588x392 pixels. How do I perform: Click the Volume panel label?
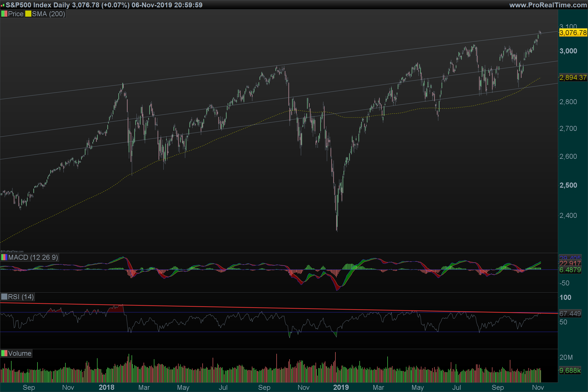pos(20,353)
